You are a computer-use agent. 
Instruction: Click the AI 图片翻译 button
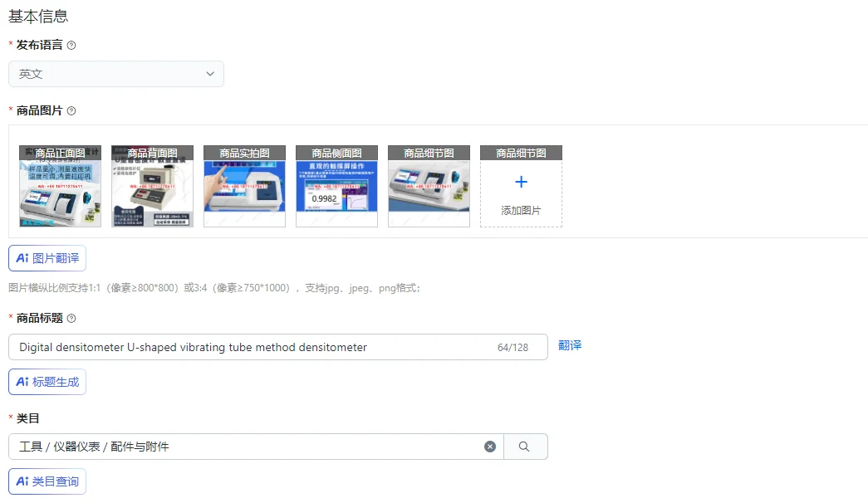[x=47, y=258]
